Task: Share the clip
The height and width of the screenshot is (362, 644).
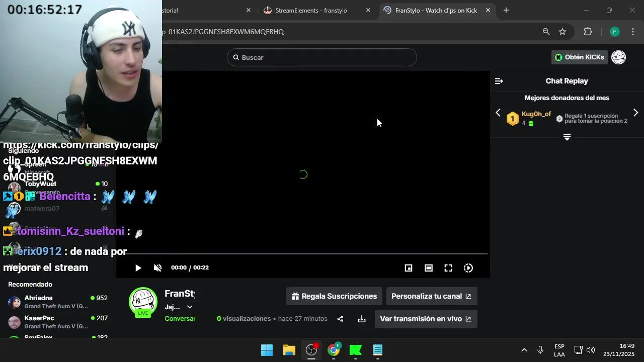Action: 340,319
